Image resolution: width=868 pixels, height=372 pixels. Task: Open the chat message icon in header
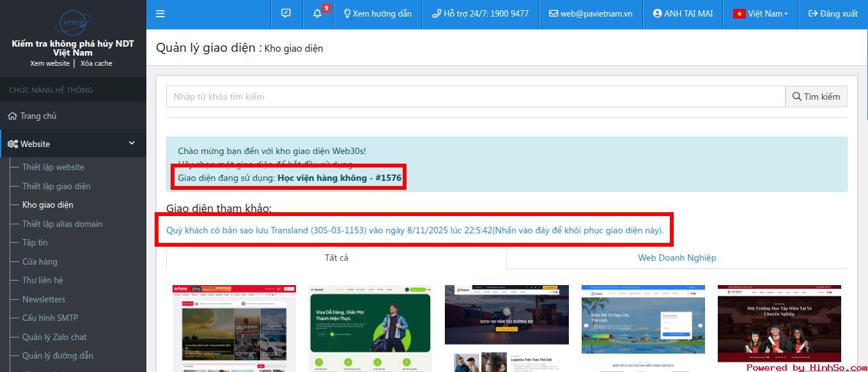click(286, 13)
